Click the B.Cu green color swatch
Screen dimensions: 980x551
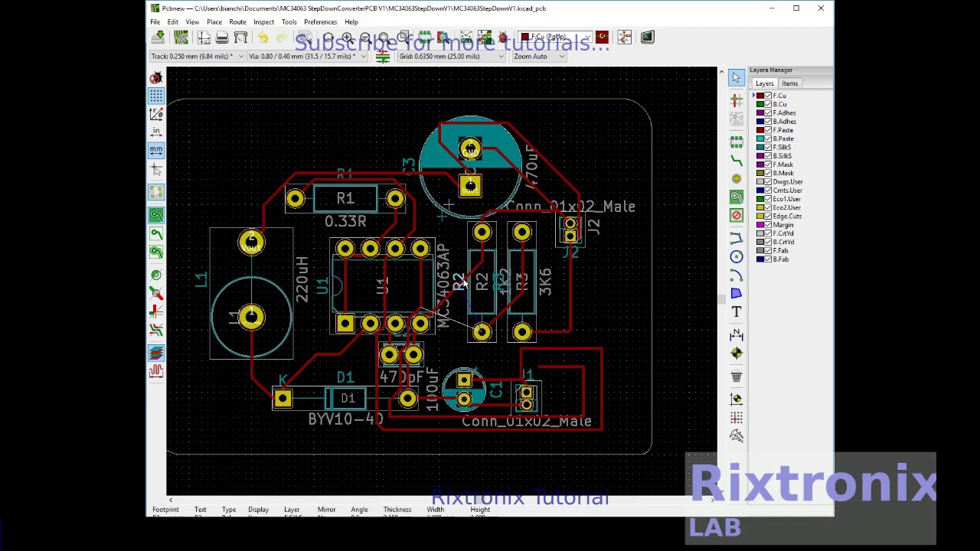coord(759,104)
